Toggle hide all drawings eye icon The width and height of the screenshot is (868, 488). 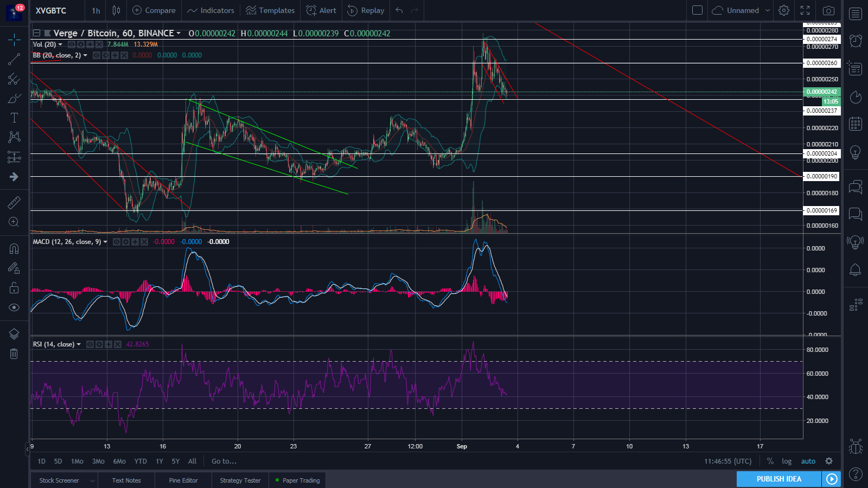point(14,307)
